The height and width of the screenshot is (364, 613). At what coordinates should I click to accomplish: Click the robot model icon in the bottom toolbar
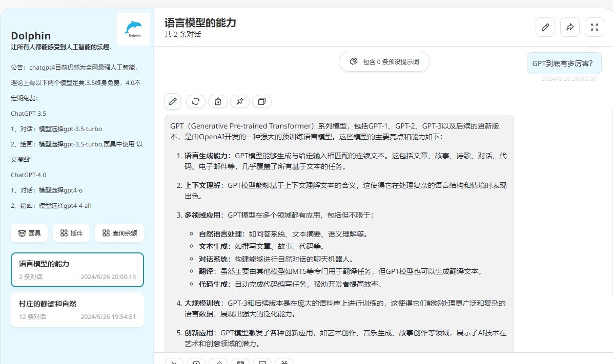pos(284,362)
